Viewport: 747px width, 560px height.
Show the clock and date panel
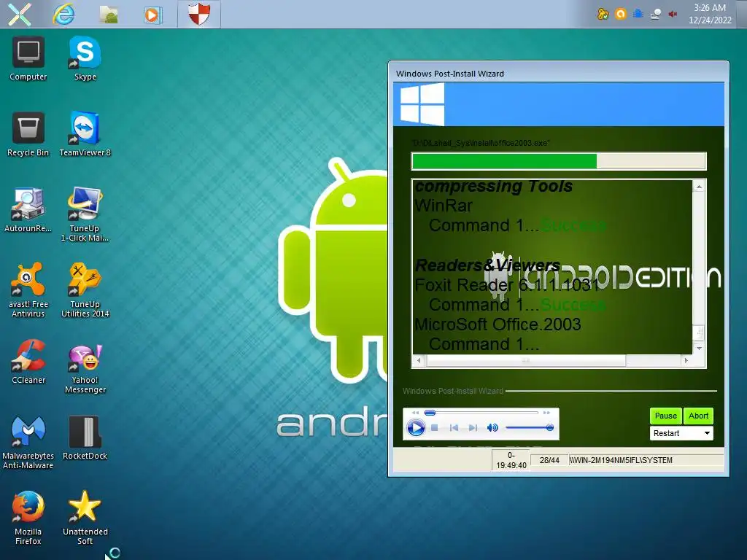coord(710,14)
